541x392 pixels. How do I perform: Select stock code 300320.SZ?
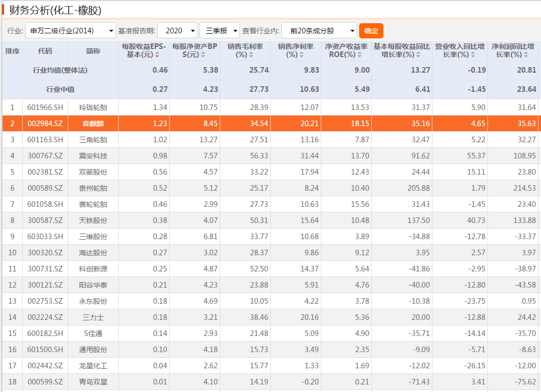[45, 252]
